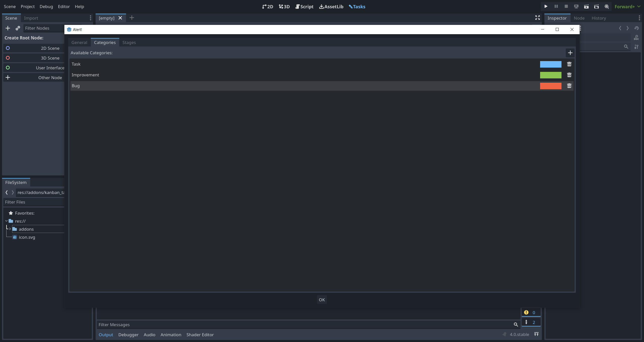Switch to the Stages tab
The image size is (644, 342).
click(x=129, y=42)
